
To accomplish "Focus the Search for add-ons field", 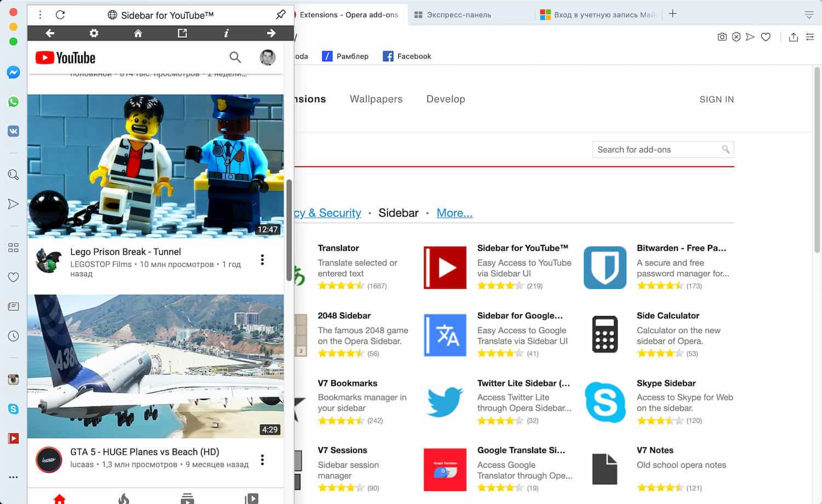I will pos(663,150).
